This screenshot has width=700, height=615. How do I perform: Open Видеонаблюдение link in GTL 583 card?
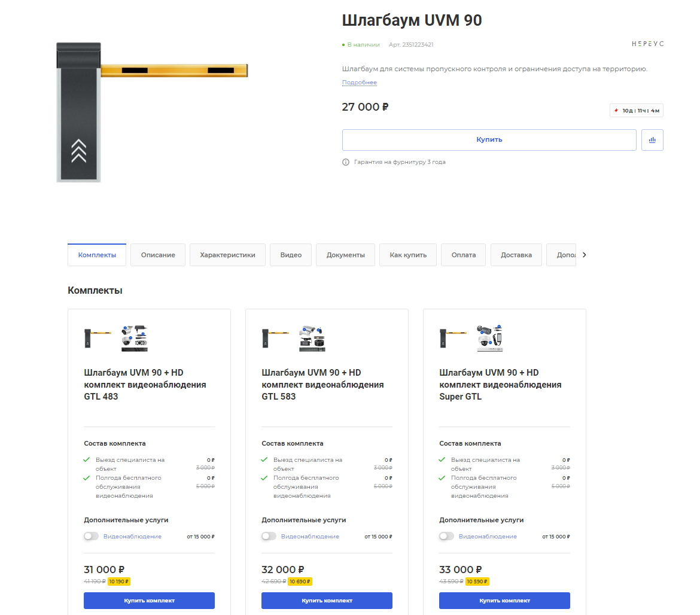coord(311,537)
